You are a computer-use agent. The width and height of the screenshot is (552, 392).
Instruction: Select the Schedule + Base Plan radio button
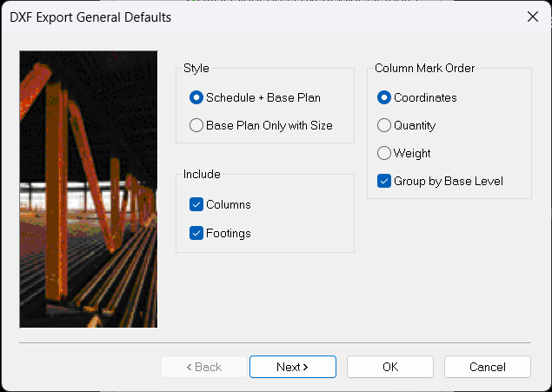tap(196, 97)
